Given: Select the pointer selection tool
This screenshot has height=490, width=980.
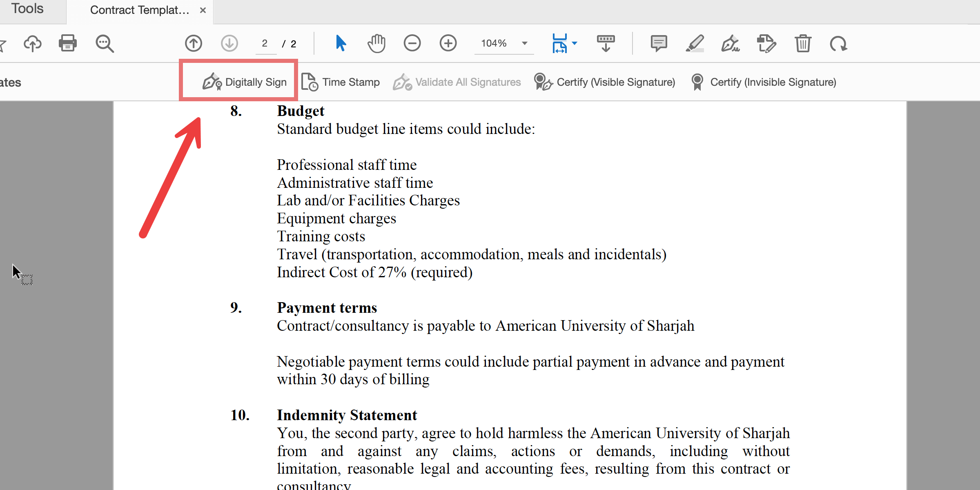Looking at the screenshot, I should [340, 43].
